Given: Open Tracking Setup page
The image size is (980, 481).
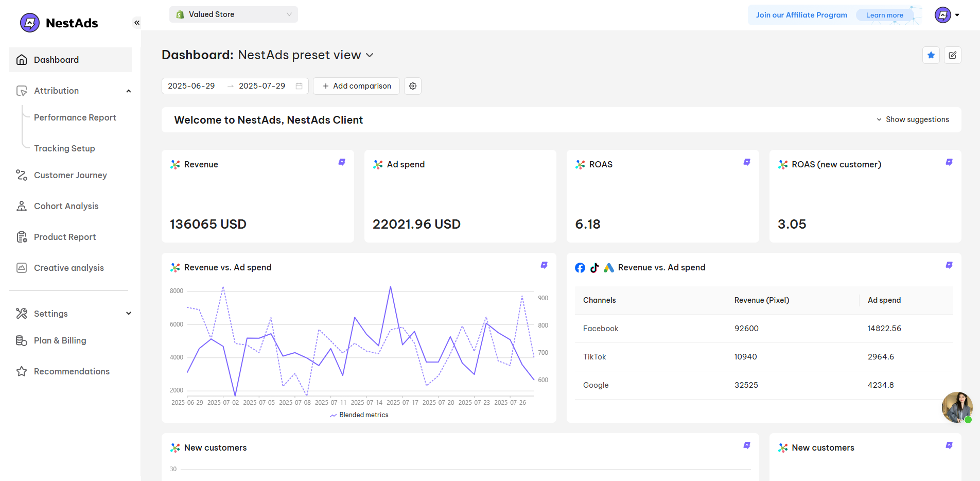Looking at the screenshot, I should coord(64,148).
